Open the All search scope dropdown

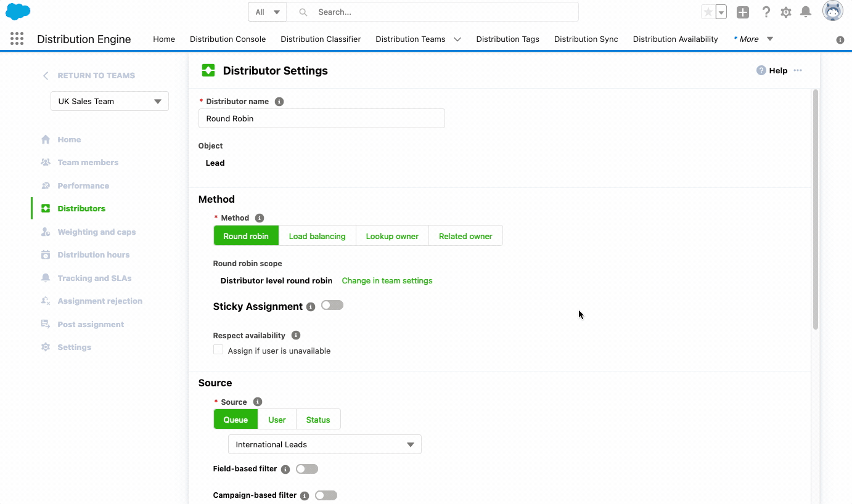268,12
